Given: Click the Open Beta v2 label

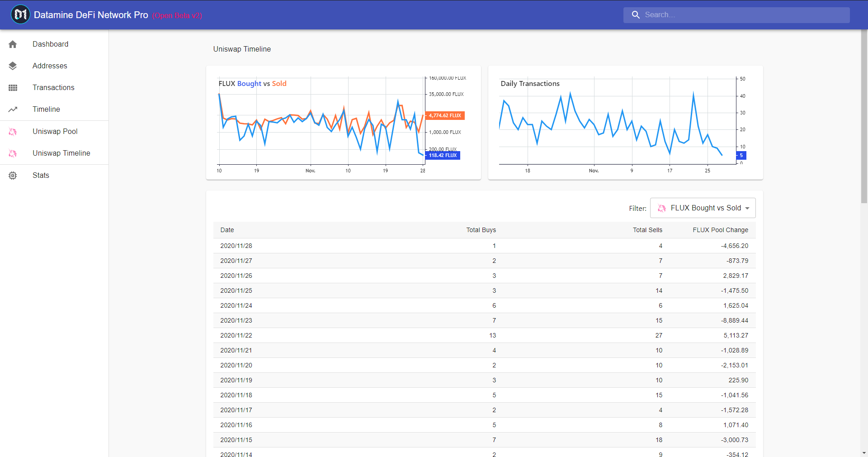Looking at the screenshot, I should pyautogui.click(x=177, y=15).
